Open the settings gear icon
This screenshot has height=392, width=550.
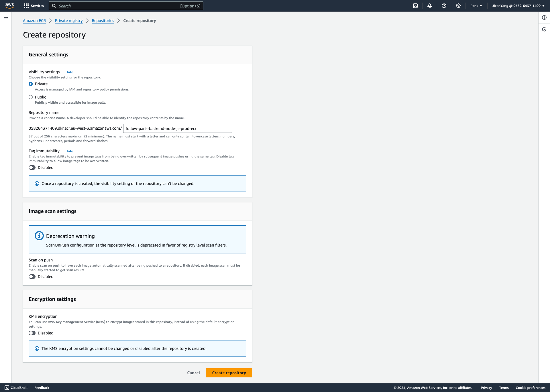point(458,6)
